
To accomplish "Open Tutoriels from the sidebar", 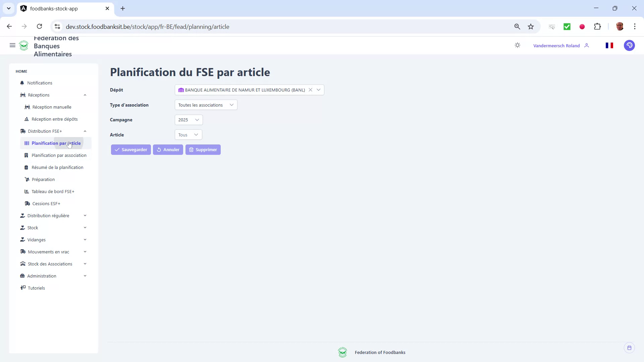I will click(37, 288).
